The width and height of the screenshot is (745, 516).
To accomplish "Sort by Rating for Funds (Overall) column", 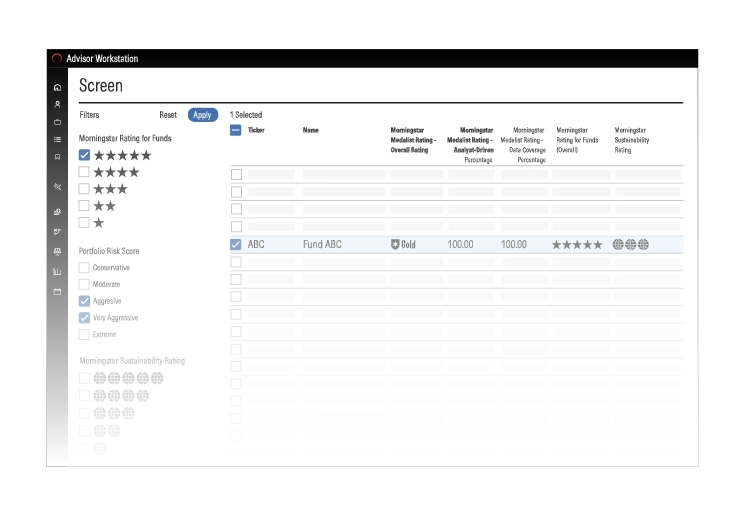I will [x=577, y=140].
